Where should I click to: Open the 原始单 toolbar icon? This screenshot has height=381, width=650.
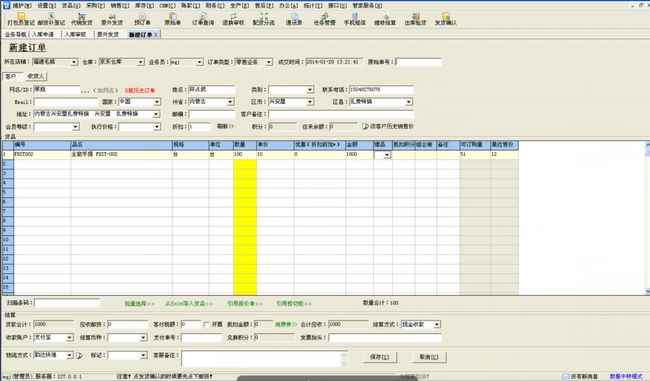172,19
